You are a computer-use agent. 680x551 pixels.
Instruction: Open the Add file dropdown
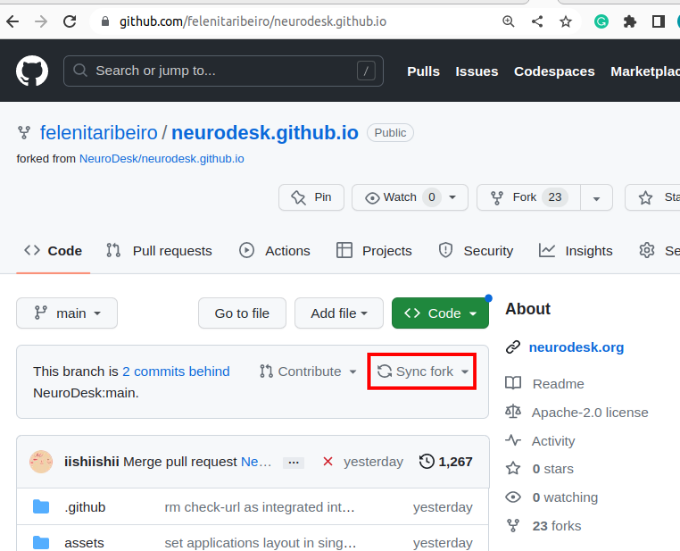point(339,313)
